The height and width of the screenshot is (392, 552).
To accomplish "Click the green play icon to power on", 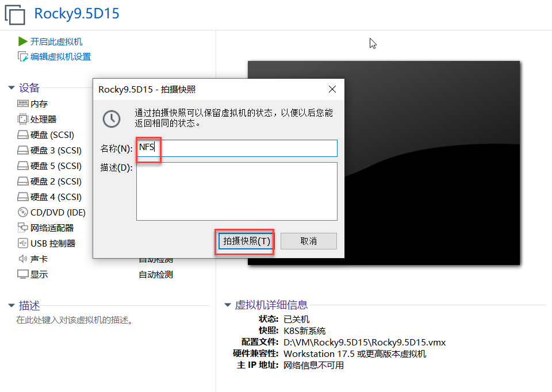I will coord(23,41).
